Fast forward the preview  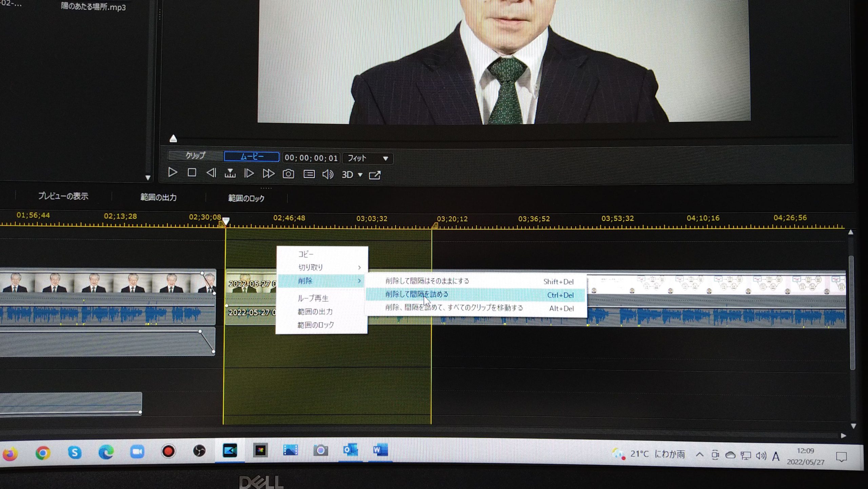(269, 174)
